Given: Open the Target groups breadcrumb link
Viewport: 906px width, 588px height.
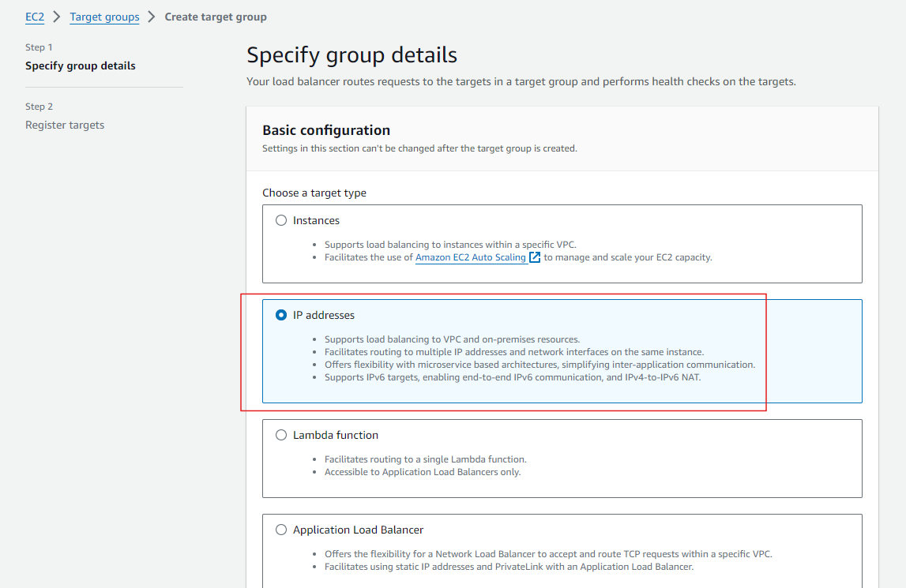Looking at the screenshot, I should click(104, 17).
